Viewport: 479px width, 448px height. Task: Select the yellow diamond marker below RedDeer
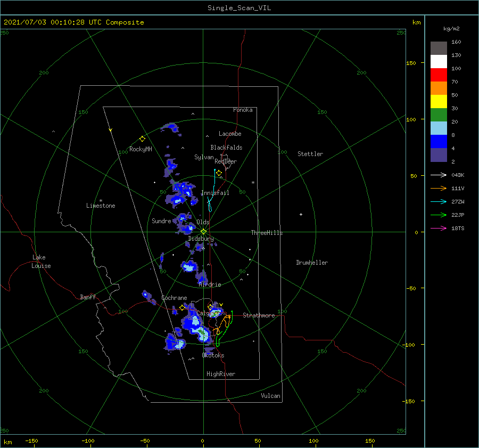[219, 173]
